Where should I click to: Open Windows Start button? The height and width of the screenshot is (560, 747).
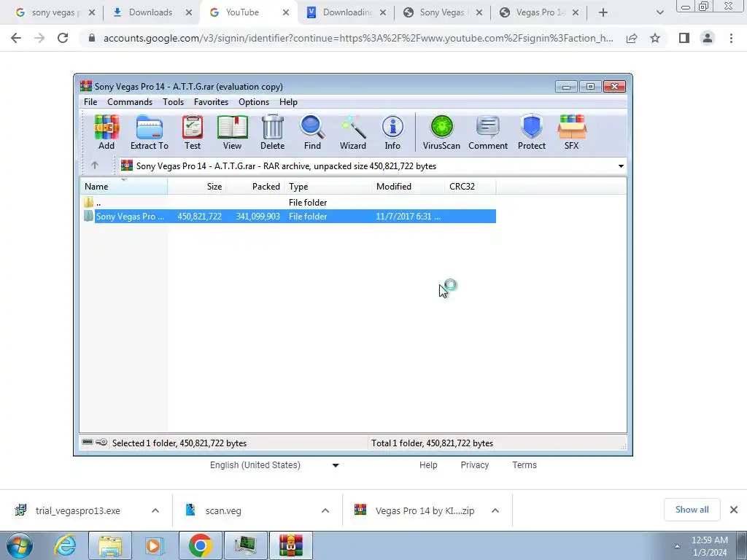click(x=20, y=545)
